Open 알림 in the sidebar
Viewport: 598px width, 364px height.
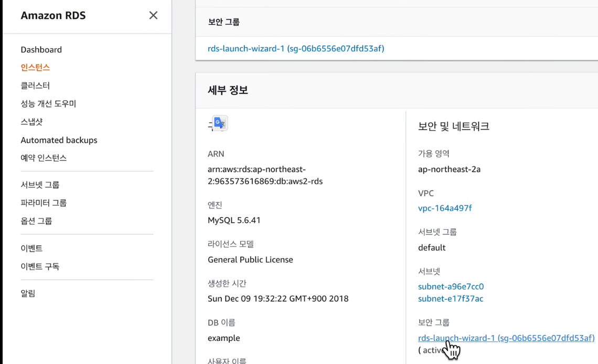(28, 293)
